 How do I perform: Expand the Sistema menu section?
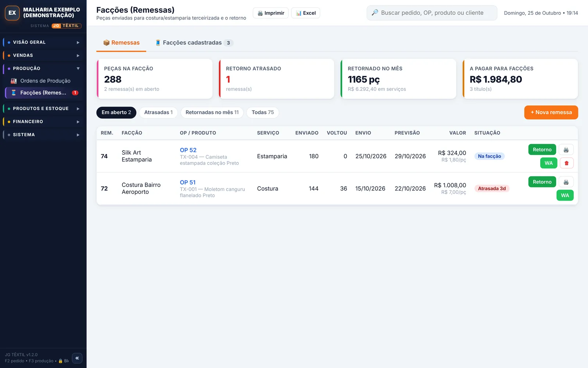coord(43,135)
